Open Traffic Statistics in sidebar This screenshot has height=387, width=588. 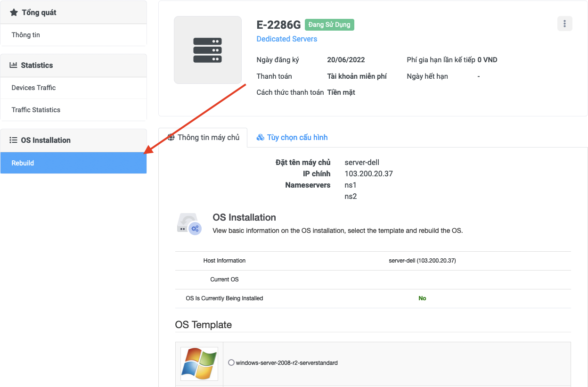(x=73, y=110)
